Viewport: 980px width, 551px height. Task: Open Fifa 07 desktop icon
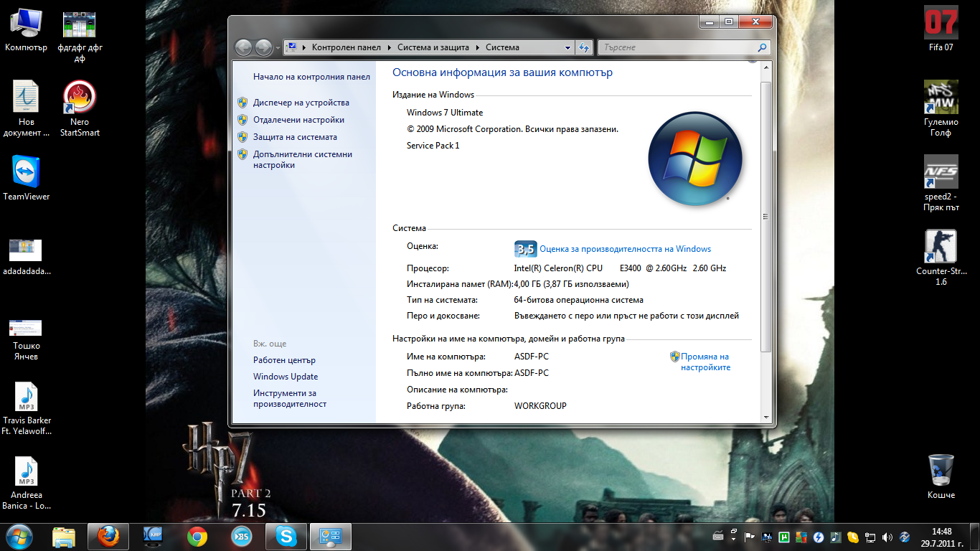[x=941, y=29]
